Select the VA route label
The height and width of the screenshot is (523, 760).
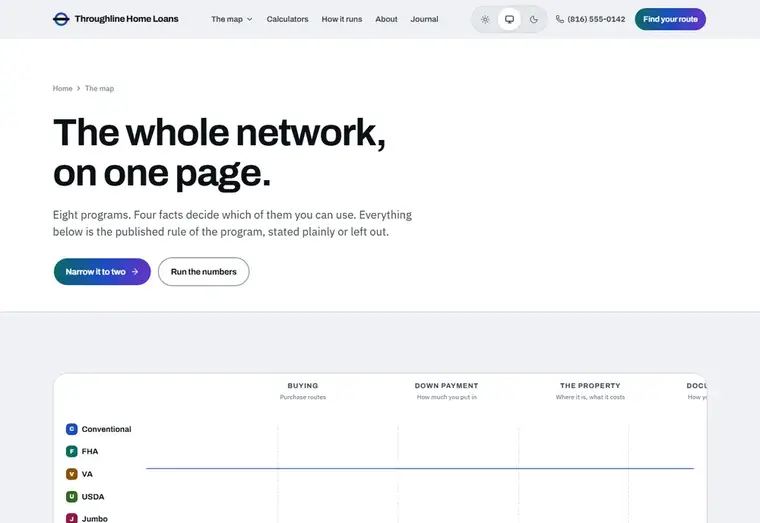point(87,474)
